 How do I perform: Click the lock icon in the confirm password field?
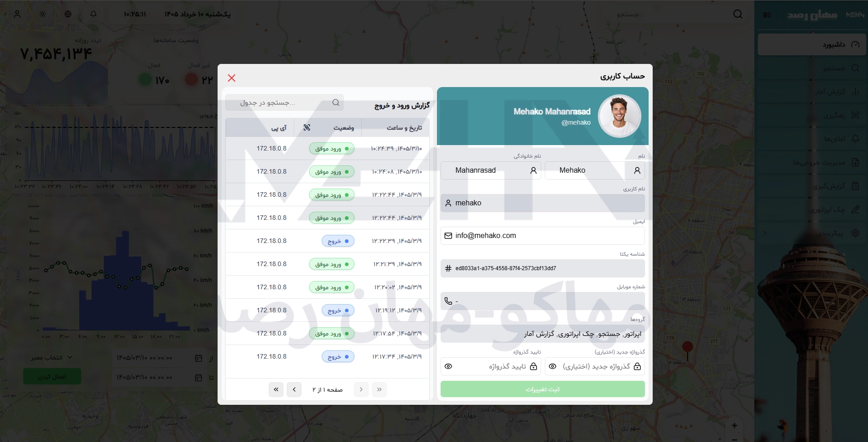pyautogui.click(x=533, y=366)
